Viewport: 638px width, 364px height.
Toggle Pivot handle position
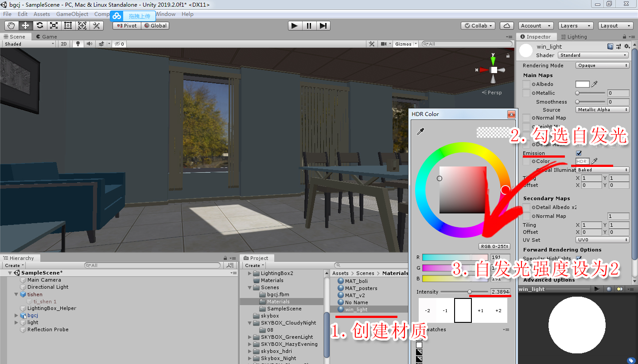click(x=127, y=26)
